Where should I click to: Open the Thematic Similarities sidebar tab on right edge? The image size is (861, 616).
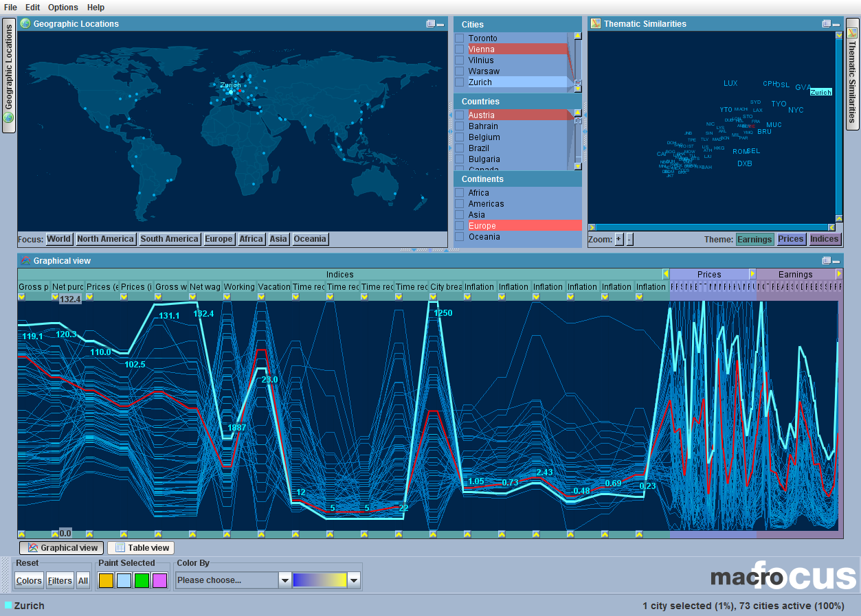[x=853, y=76]
